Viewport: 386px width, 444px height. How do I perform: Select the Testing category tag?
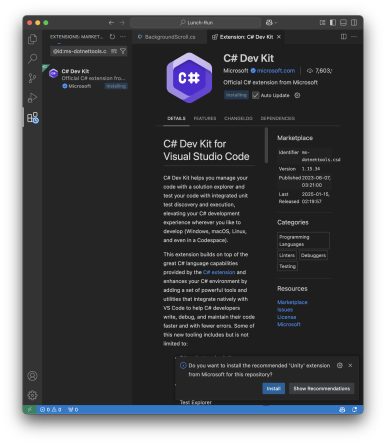click(287, 266)
